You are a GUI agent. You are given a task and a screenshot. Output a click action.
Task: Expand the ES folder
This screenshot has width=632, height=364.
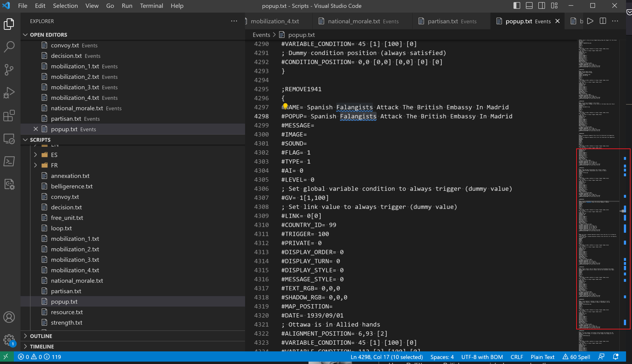(54, 155)
